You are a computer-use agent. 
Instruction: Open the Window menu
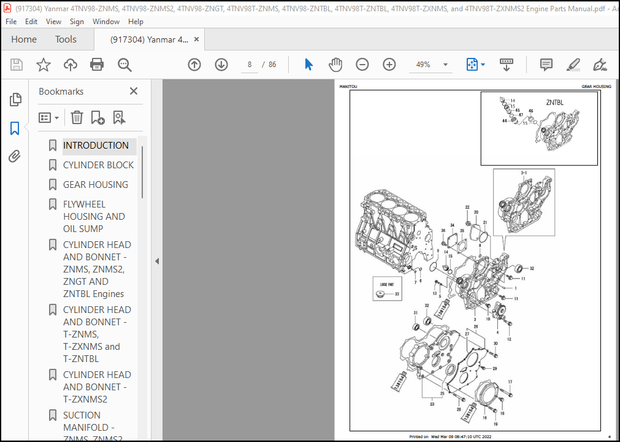106,22
